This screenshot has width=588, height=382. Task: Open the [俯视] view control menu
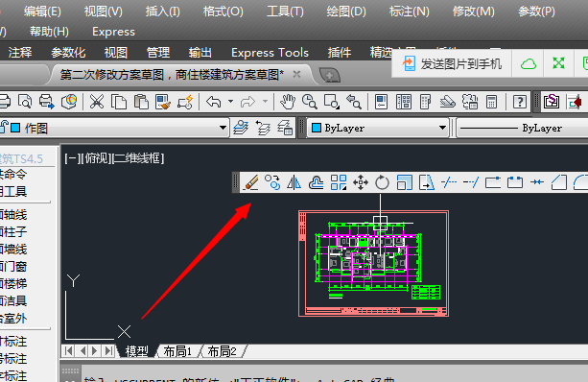pos(95,158)
